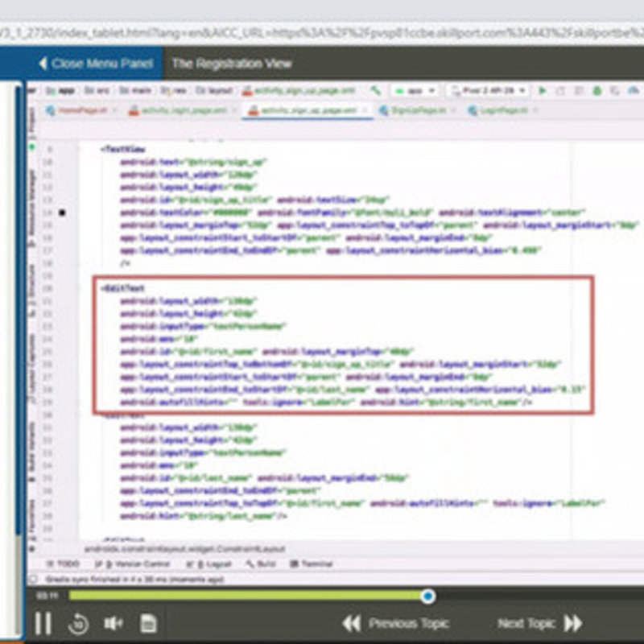Click the layout breadcrumb folder
644x644 pixels.
coord(213,91)
